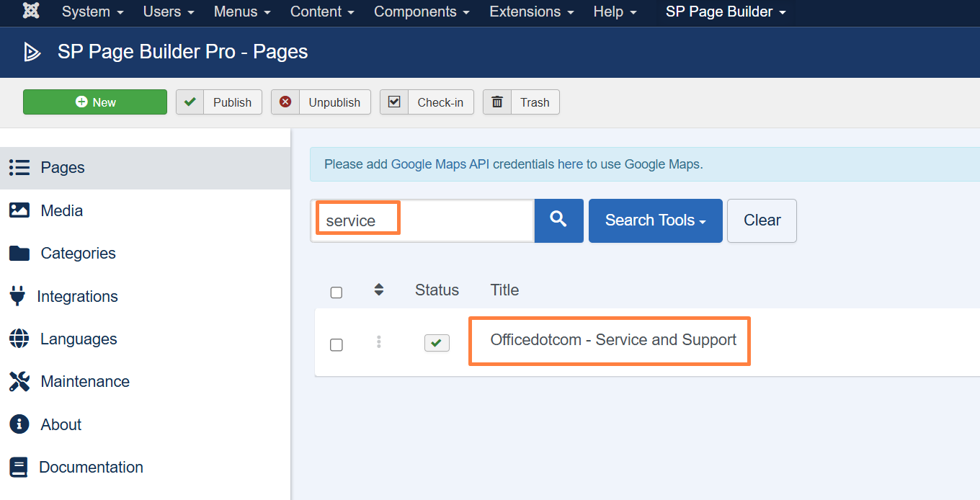Create a new page with New button

click(95, 102)
